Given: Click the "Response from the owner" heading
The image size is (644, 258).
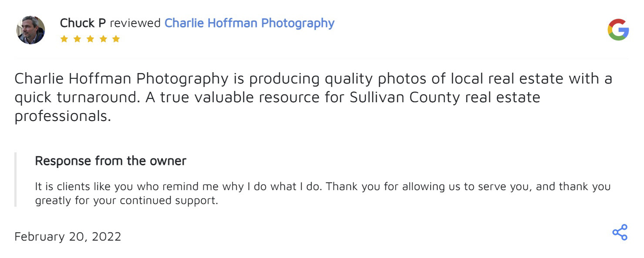Looking at the screenshot, I should point(111,161).
